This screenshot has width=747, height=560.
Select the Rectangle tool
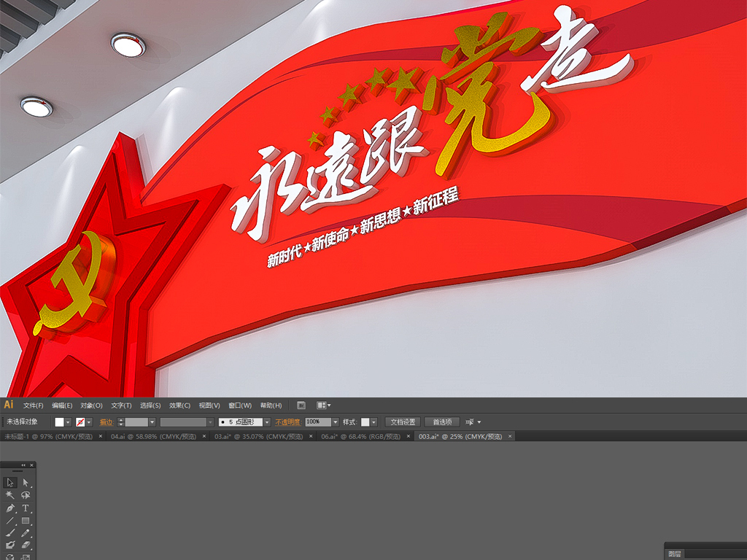[25, 521]
